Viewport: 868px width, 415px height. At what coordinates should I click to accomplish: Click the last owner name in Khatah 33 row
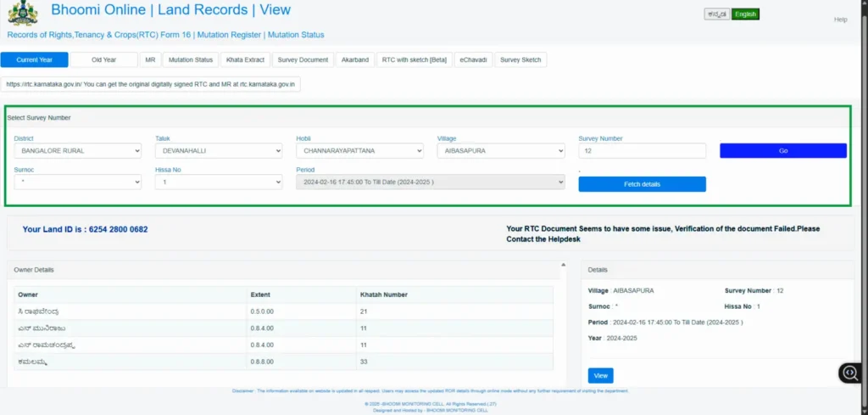tap(33, 362)
